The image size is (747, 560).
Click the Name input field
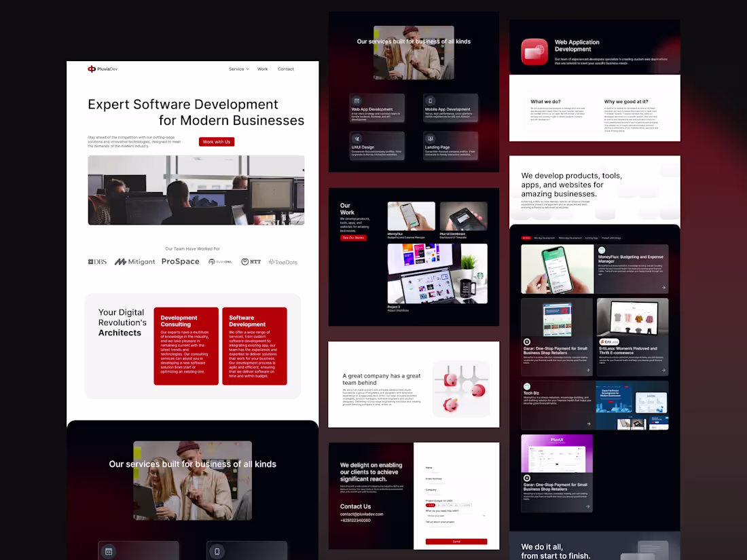pos(456,472)
